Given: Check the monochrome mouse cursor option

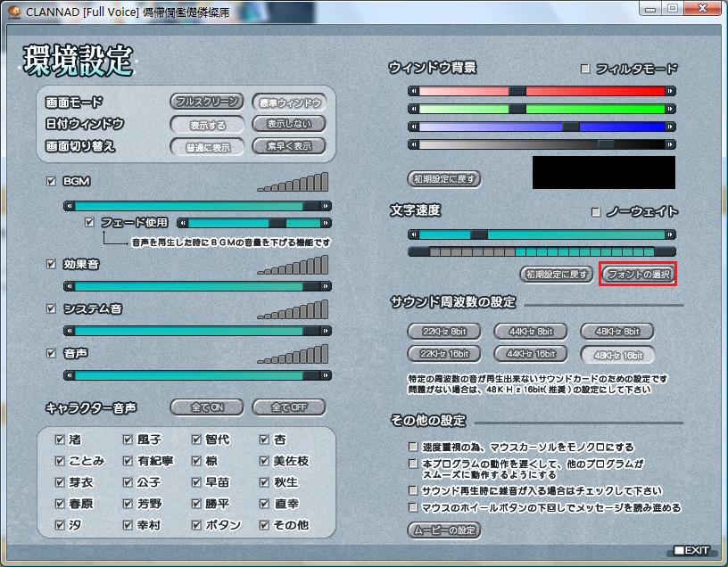Looking at the screenshot, I should coord(413,447).
